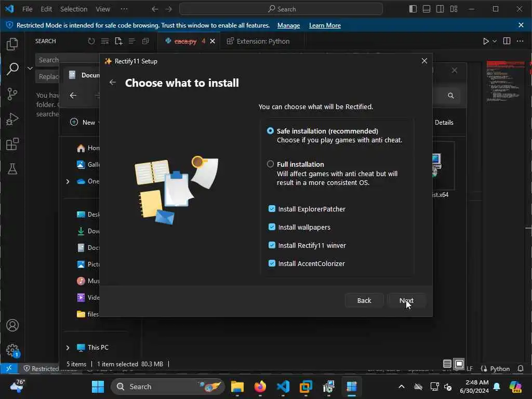Image resolution: width=532 pixels, height=399 pixels.
Task: Go forward in VS Code navigation
Action: tap(168, 9)
